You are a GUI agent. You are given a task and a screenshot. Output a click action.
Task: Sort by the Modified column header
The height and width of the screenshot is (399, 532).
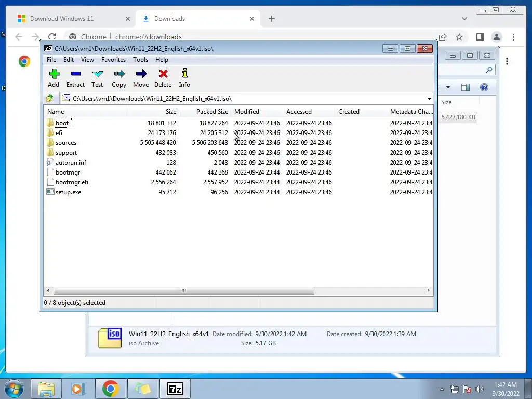pos(257,112)
